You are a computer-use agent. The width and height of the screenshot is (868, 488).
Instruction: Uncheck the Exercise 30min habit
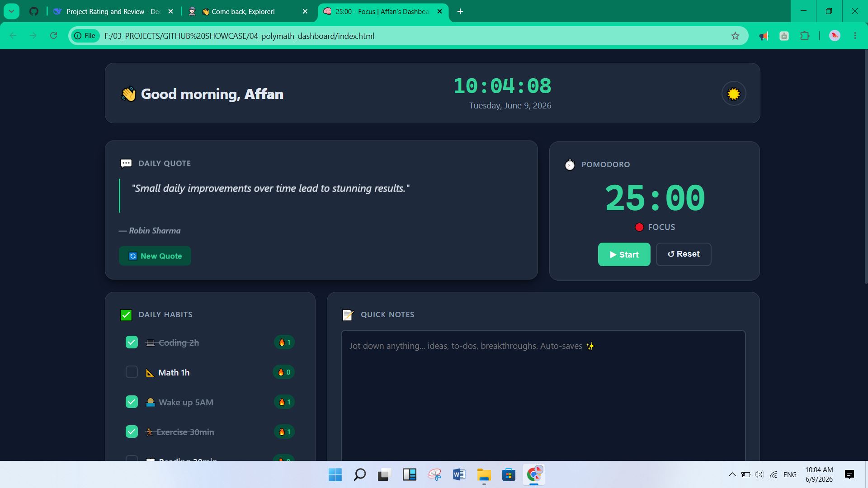tap(132, 432)
